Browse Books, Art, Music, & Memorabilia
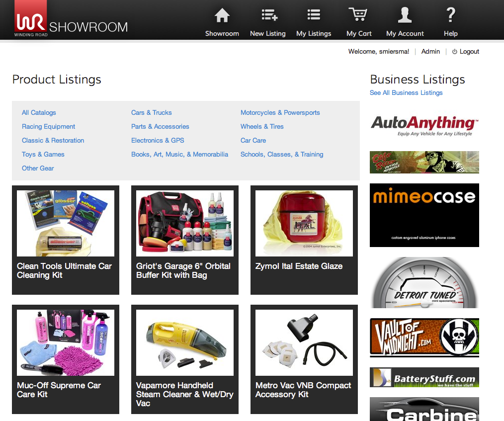 179,154
